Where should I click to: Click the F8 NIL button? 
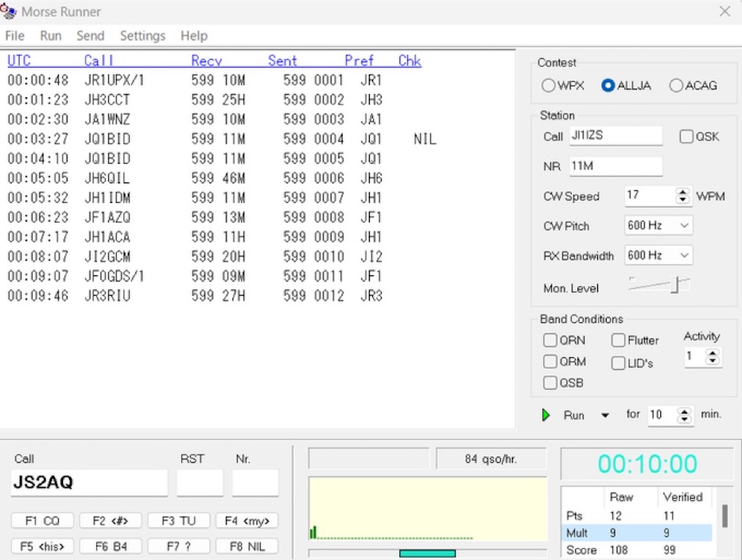pyautogui.click(x=247, y=546)
